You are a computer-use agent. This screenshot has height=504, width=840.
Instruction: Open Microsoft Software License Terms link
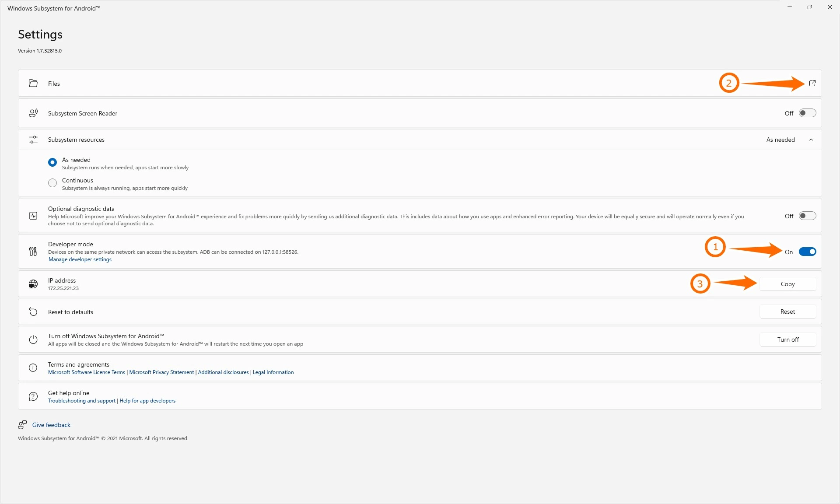point(87,372)
